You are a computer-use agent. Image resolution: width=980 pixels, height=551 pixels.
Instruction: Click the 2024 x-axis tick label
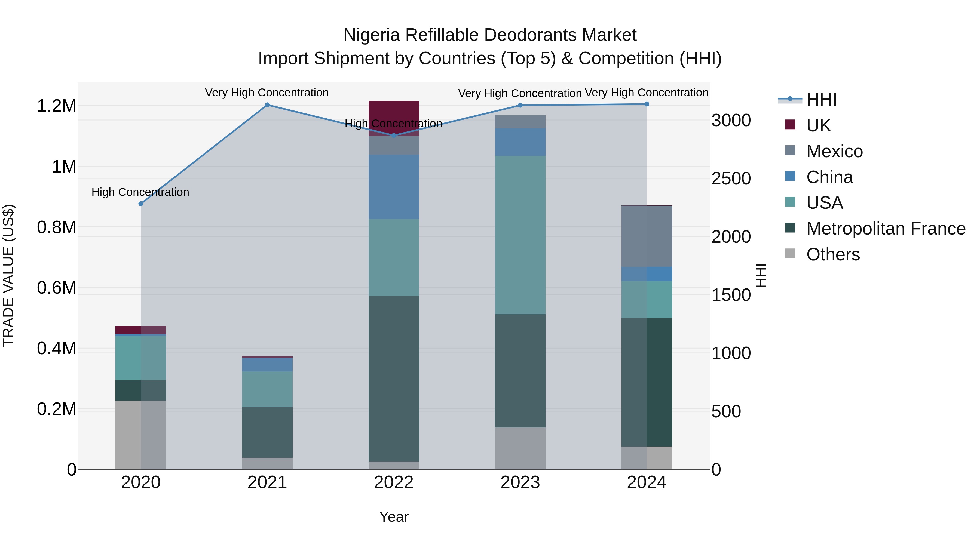(647, 482)
